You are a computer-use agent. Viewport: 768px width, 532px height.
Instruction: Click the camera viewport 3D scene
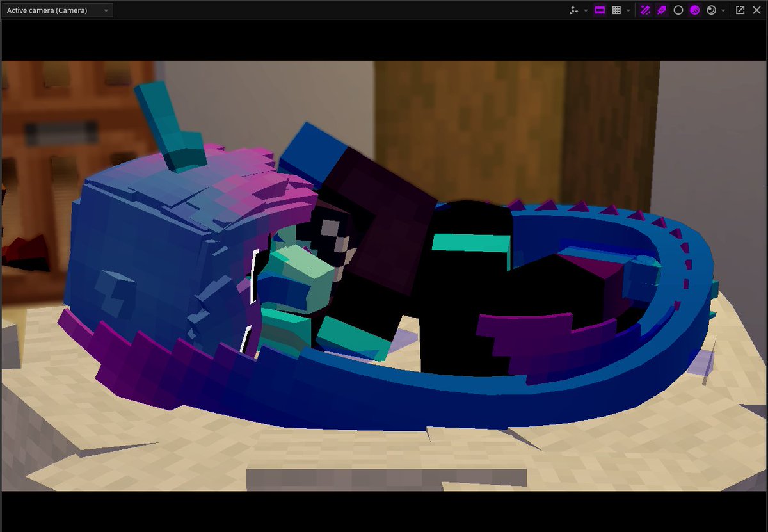tap(384, 276)
